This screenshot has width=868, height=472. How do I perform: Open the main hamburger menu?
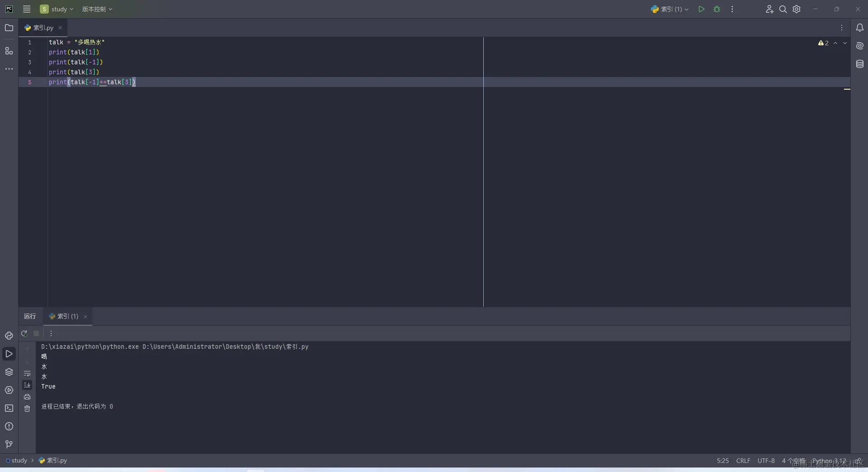[x=27, y=9]
